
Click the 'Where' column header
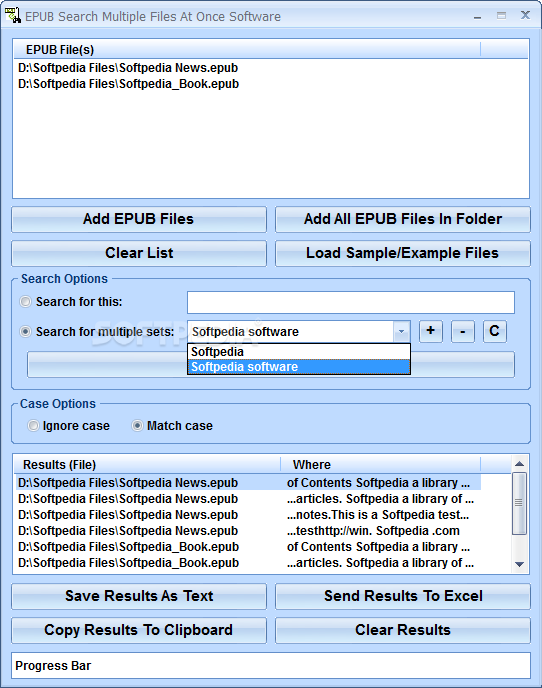[x=380, y=465]
